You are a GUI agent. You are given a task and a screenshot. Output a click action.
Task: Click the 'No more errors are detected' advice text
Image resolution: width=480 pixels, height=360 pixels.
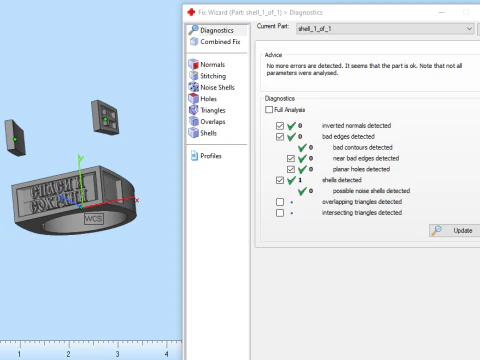(364, 69)
